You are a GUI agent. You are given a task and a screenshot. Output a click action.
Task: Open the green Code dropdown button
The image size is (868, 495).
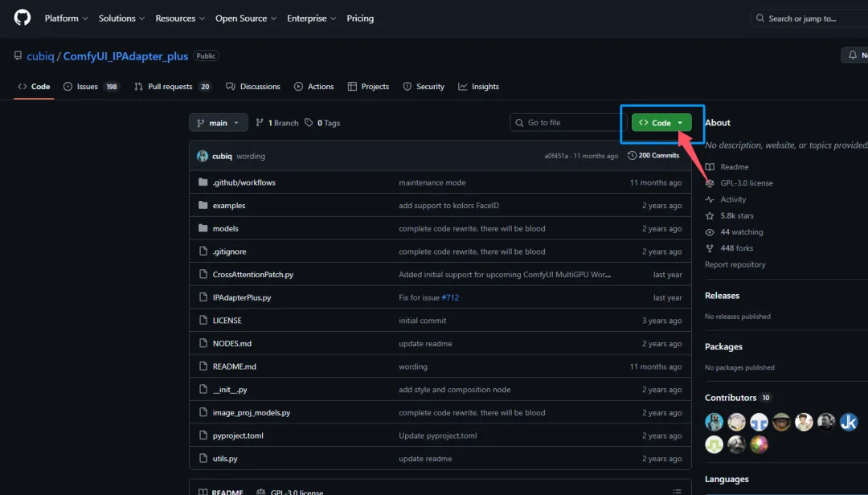pos(661,122)
